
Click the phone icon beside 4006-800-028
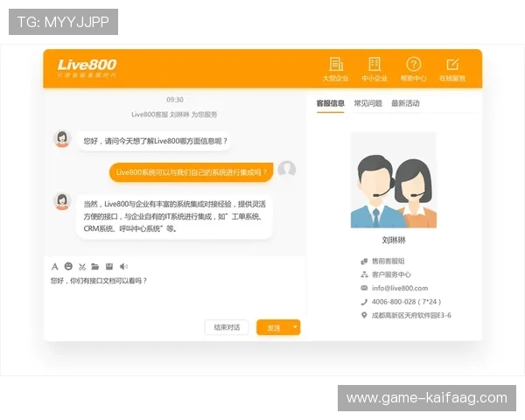click(364, 302)
